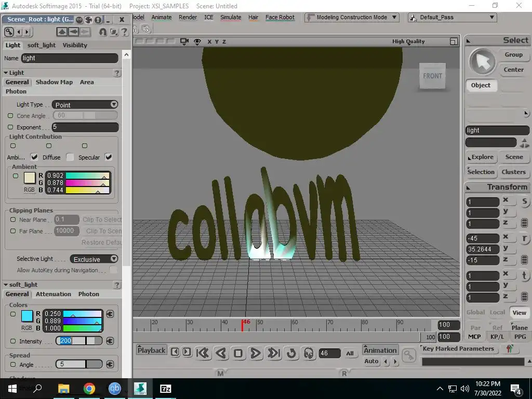Image resolution: width=532 pixels, height=399 pixels.
Task: Click the eye show menu icon in viewport
Action: click(197, 42)
